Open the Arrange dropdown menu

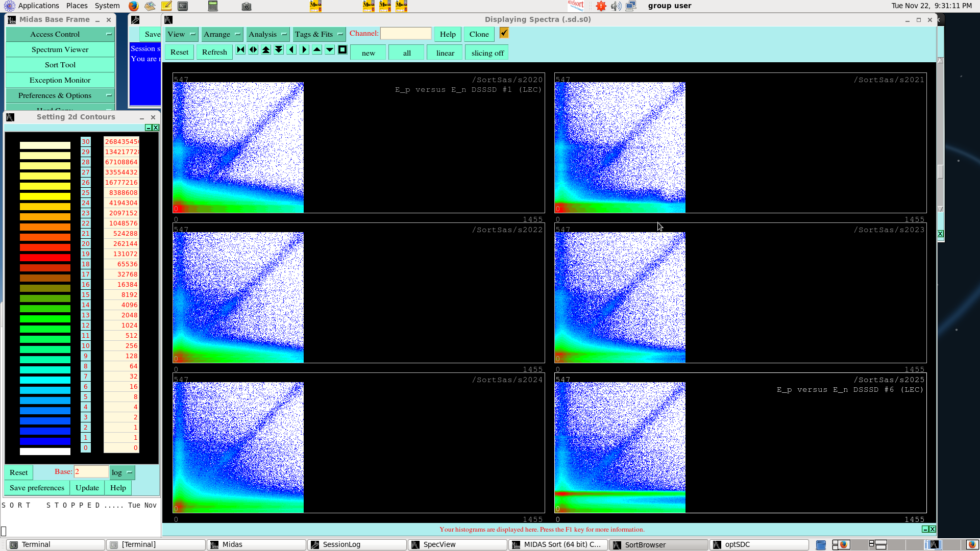pos(222,34)
